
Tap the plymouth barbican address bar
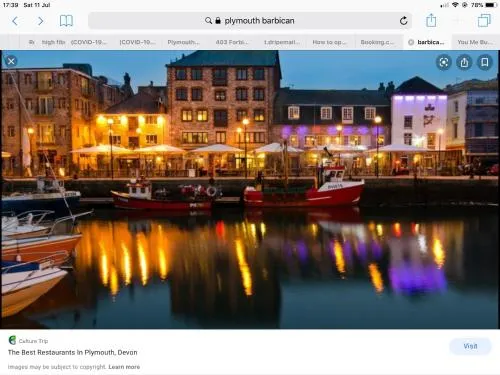[x=250, y=21]
